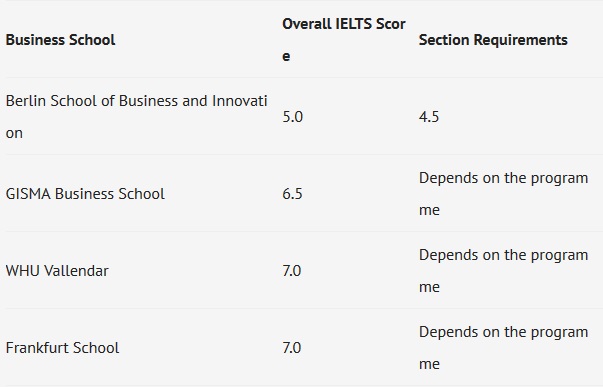603x387 pixels.
Task: Click the Frankfurt School name cell
Action: pos(62,348)
